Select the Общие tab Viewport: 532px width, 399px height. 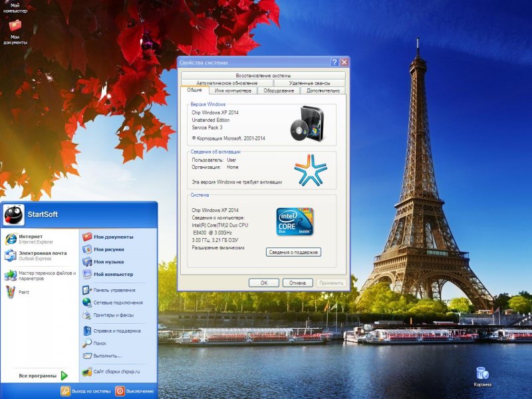[x=194, y=90]
